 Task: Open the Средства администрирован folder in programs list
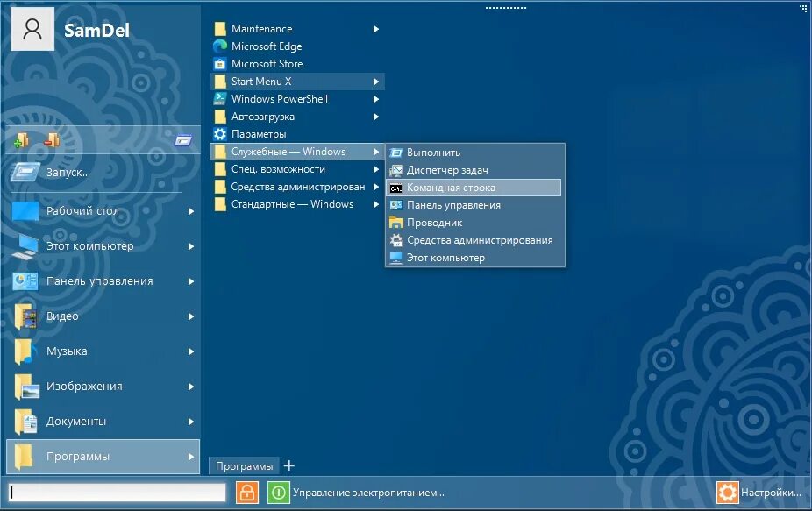pos(297,187)
